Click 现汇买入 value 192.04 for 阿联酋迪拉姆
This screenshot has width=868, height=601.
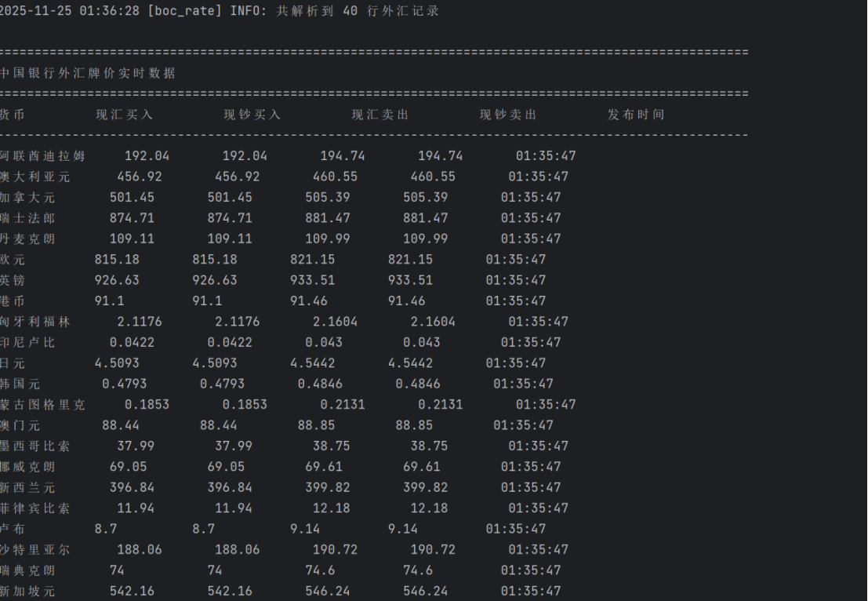point(147,156)
